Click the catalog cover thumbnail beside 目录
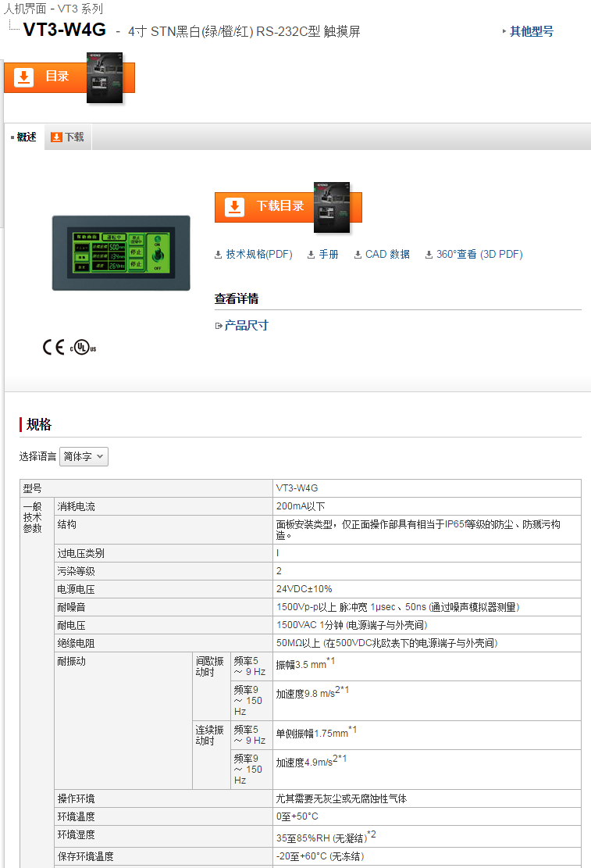 click(x=105, y=78)
